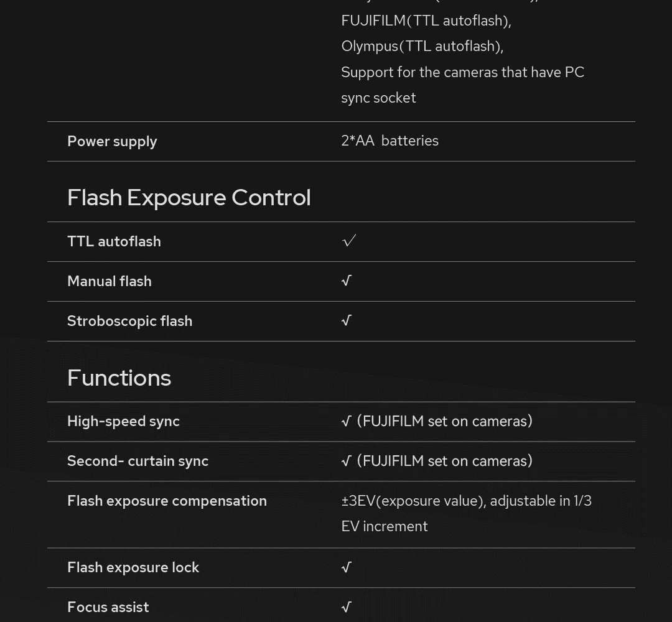672x622 pixels.
Task: Click the High-speed sync checkmark
Action: tap(347, 422)
